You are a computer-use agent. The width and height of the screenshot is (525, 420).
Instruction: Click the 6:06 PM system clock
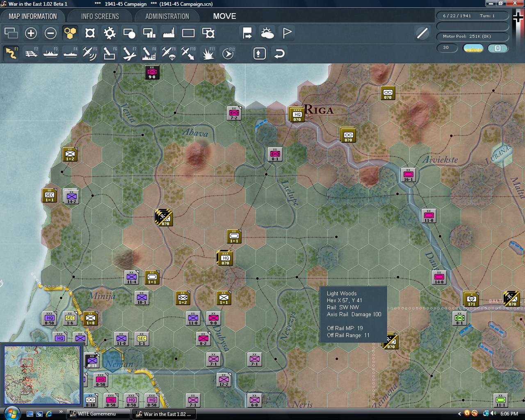point(509,414)
